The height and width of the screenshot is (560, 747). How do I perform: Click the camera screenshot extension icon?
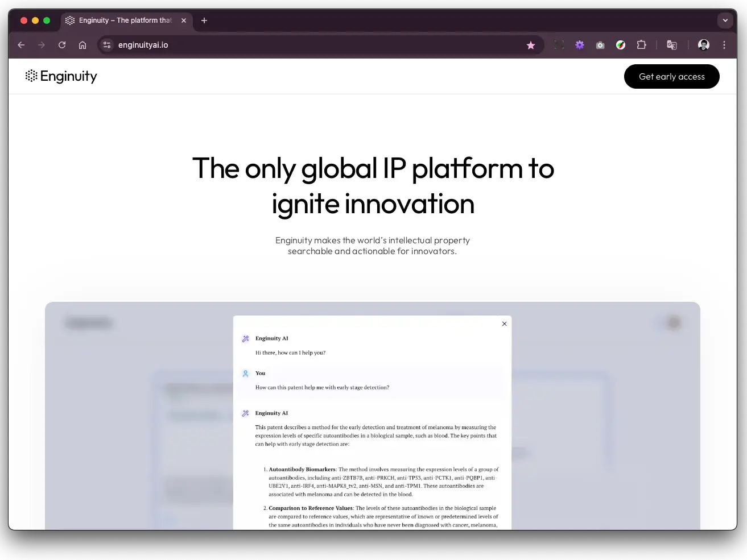point(600,45)
